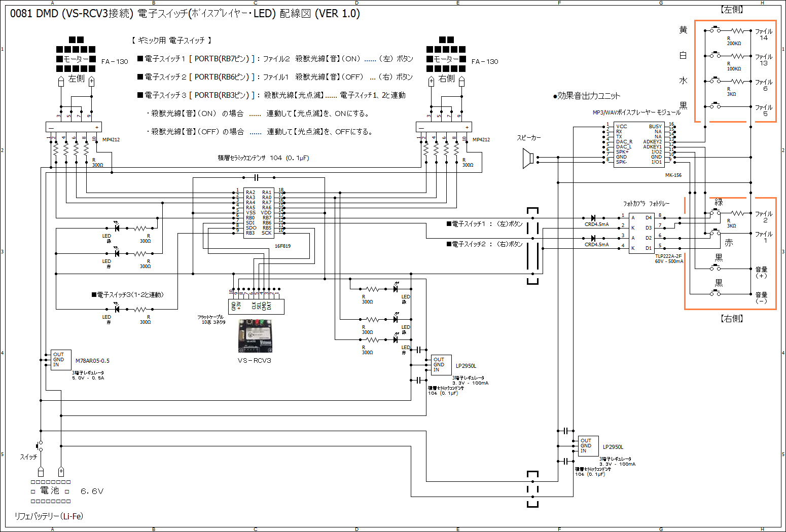Open the VS-RCV3 receiver photo
Viewport: 786px width, 532px height.
click(x=255, y=335)
